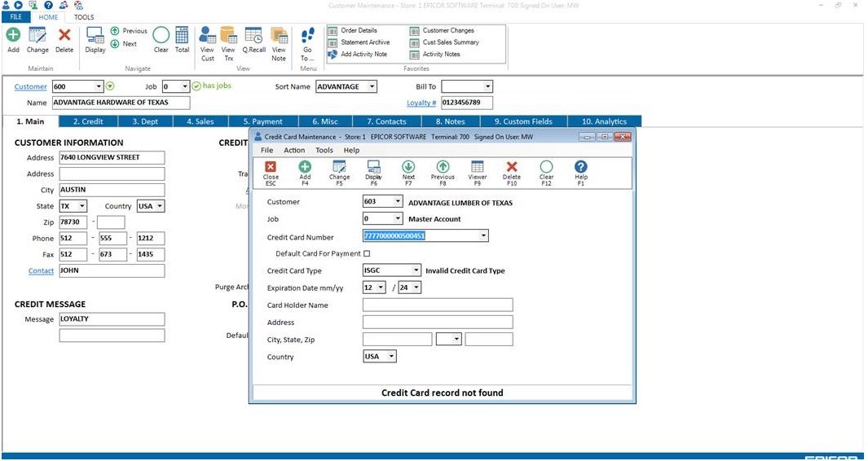The height and width of the screenshot is (461, 868).
Task: Open the Action menu in dialog
Action: click(294, 151)
